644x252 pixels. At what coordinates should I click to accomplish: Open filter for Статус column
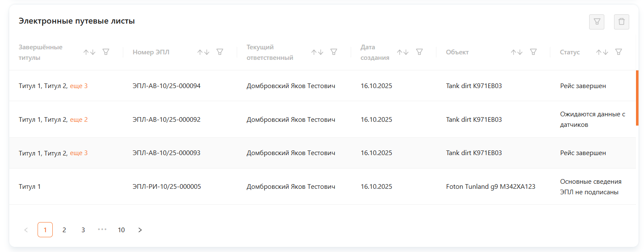pyautogui.click(x=619, y=52)
